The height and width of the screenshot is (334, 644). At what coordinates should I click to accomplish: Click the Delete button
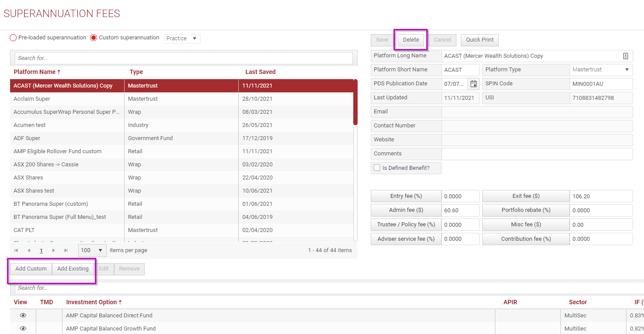411,40
